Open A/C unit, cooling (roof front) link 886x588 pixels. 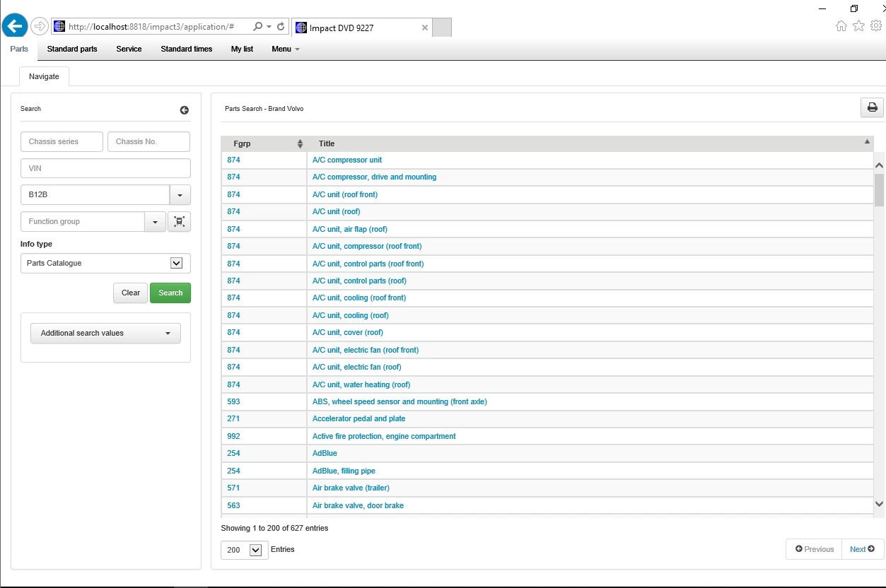[x=359, y=298]
